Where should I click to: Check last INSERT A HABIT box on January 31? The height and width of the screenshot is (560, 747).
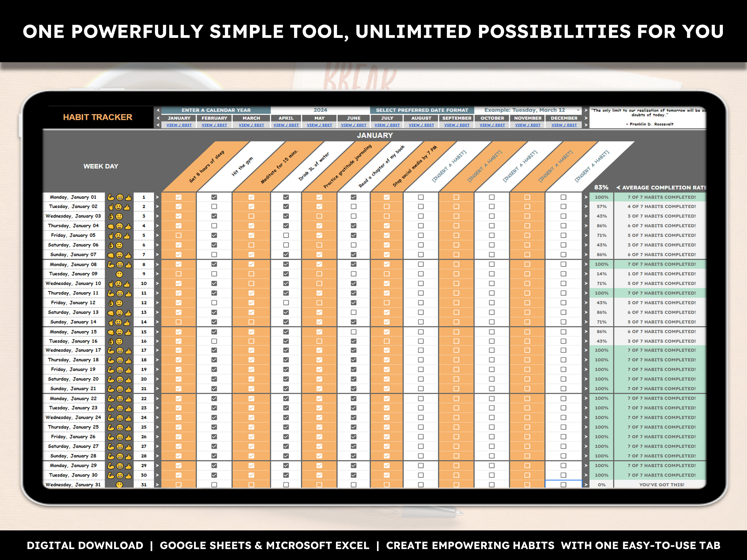click(x=563, y=485)
